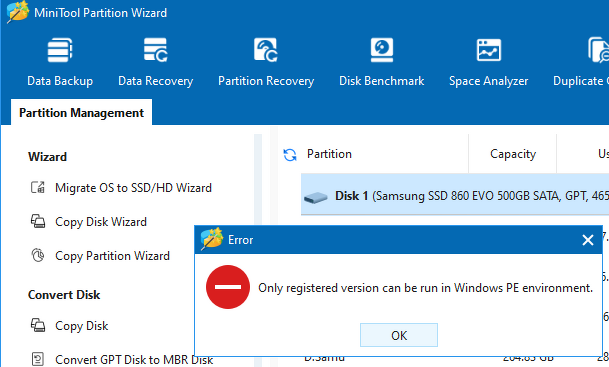609x367 pixels.
Task: Click the 'Only registered version' error message text
Action: tap(425, 288)
